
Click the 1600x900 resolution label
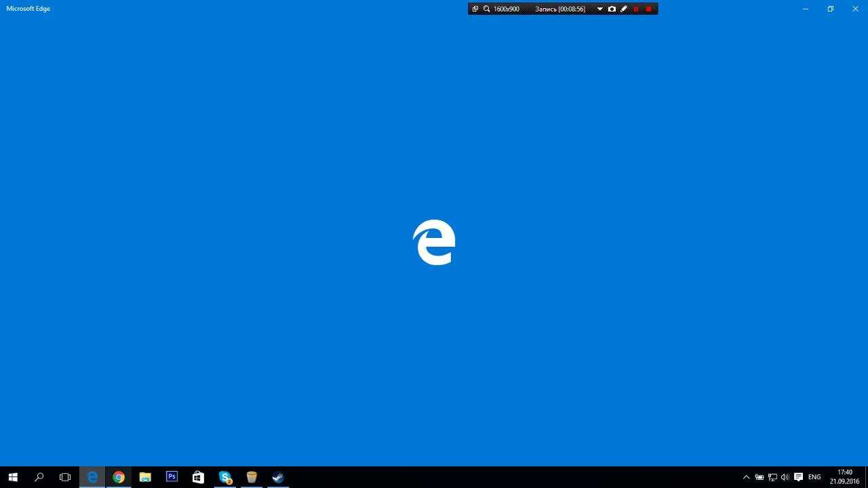507,9
